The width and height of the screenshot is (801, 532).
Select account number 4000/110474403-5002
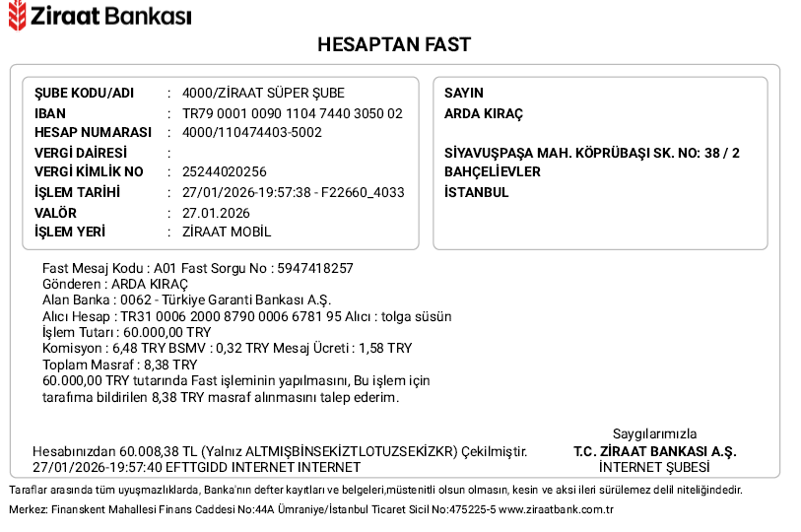click(252, 132)
